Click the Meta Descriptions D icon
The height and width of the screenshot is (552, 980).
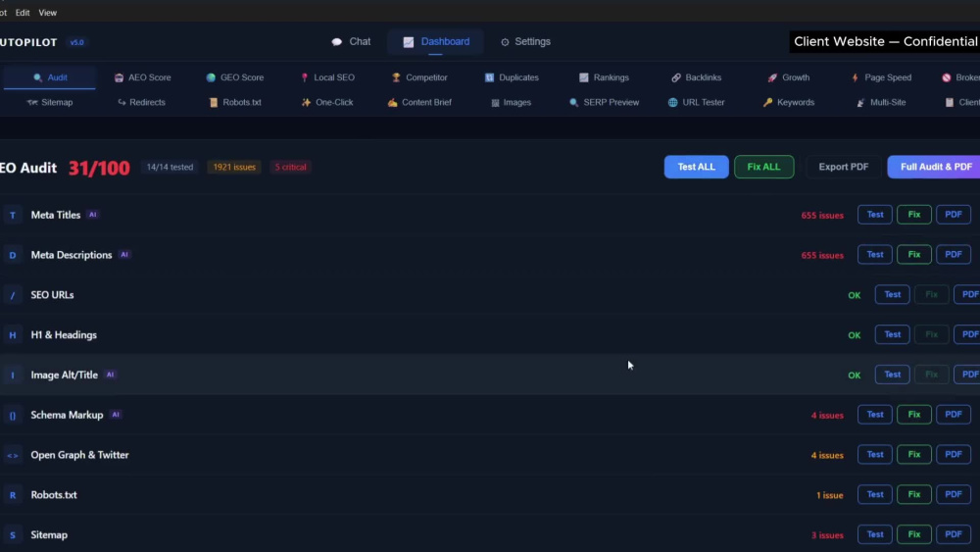(x=13, y=255)
